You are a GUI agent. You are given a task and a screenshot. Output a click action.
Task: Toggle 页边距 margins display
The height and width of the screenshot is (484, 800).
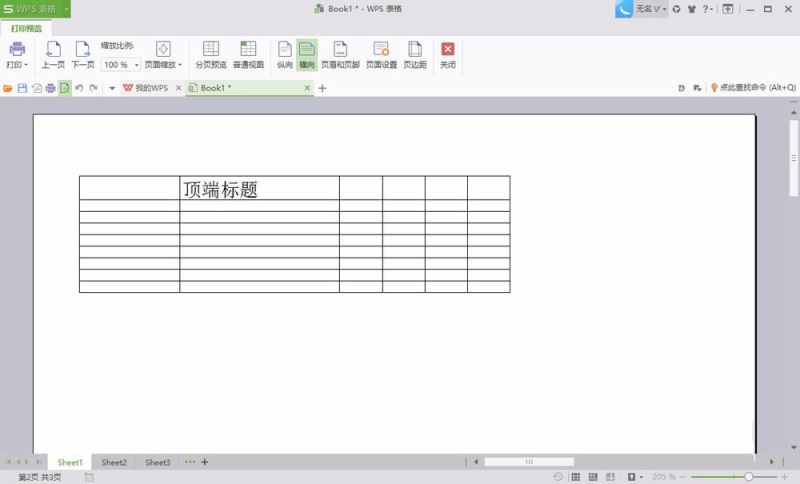[x=415, y=55]
